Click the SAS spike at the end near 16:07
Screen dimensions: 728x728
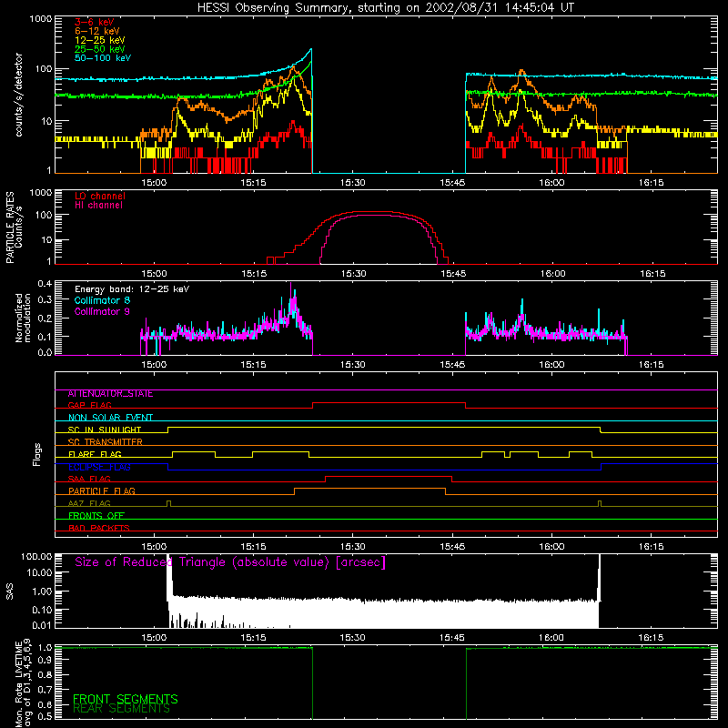[x=600, y=578]
